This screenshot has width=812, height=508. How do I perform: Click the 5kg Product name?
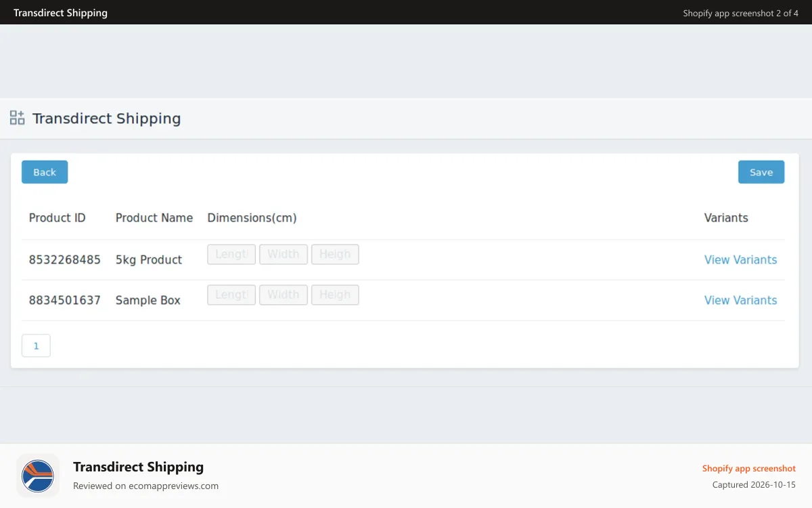[149, 259]
